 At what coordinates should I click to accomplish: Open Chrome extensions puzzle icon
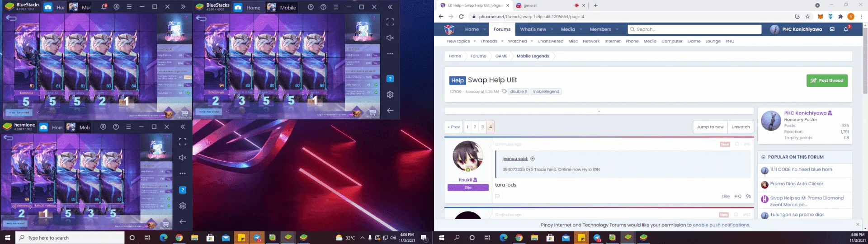[840, 16]
